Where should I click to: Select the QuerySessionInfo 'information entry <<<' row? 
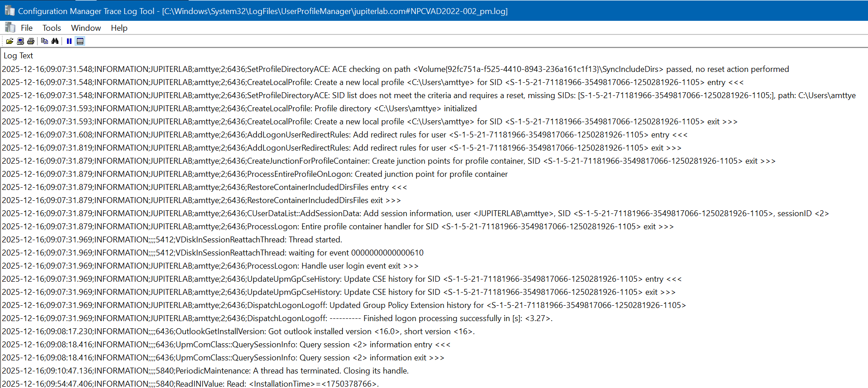pos(434,345)
